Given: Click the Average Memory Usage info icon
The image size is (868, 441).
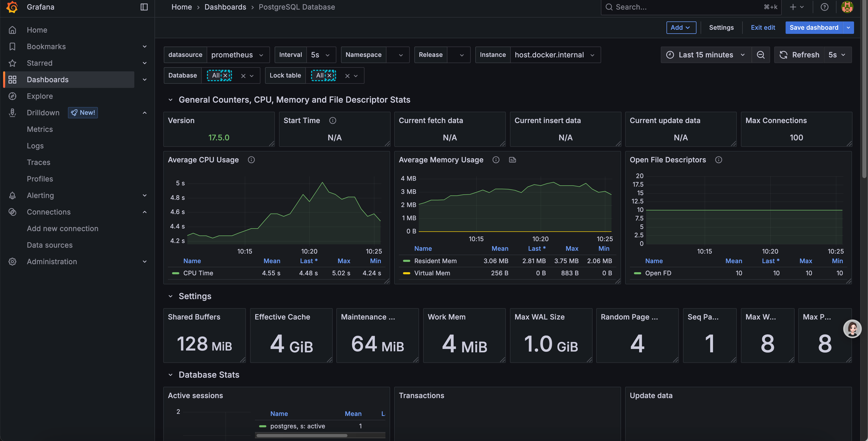Looking at the screenshot, I should pyautogui.click(x=496, y=160).
